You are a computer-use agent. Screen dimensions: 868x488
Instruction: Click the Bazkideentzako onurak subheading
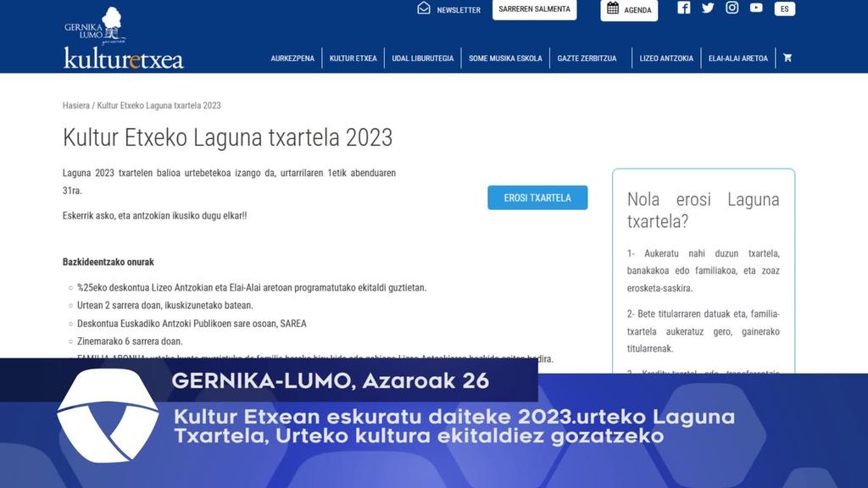click(x=108, y=262)
